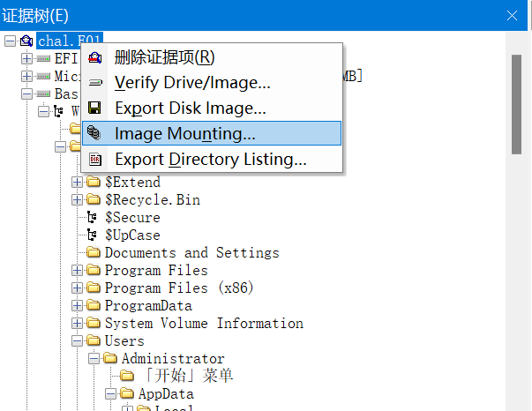This screenshot has width=532, height=411.
Task: Click the Verify Drive/Image drive icon
Action: coord(95,84)
